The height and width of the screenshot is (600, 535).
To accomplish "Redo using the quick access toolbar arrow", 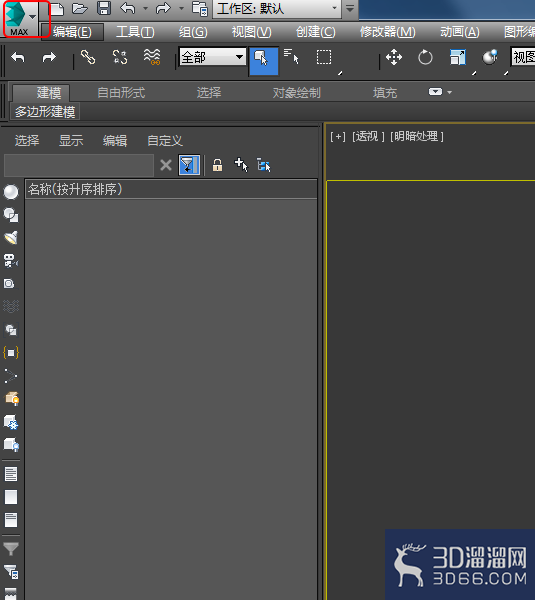I will click(x=163, y=8).
